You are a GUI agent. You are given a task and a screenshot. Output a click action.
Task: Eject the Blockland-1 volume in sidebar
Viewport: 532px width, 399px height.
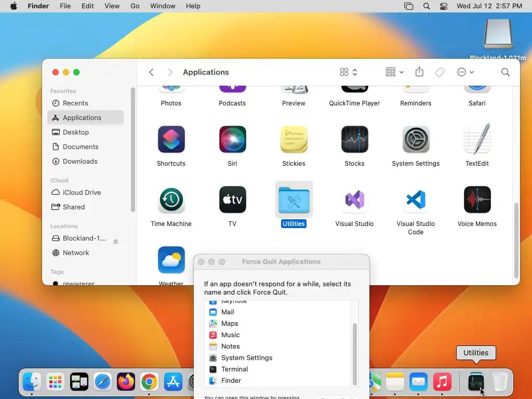(116, 242)
